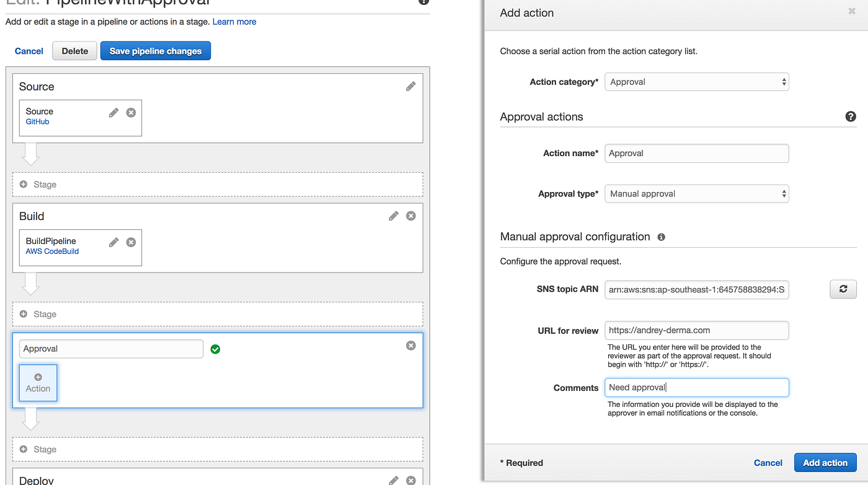Add an action inside the Approval stage
868x485 pixels.
(x=38, y=383)
